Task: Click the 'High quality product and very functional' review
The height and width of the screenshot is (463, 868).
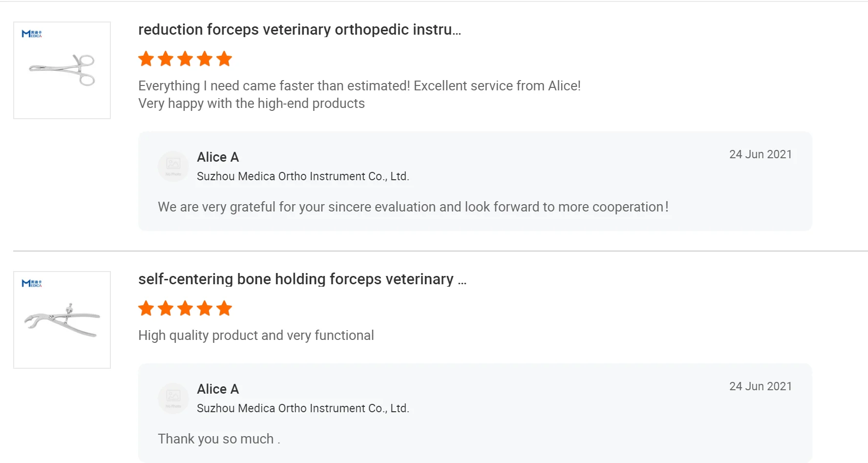Action: click(256, 336)
